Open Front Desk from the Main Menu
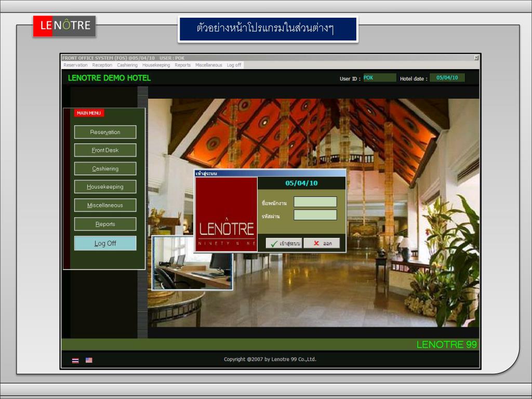This screenshot has width=532, height=399. pos(105,150)
